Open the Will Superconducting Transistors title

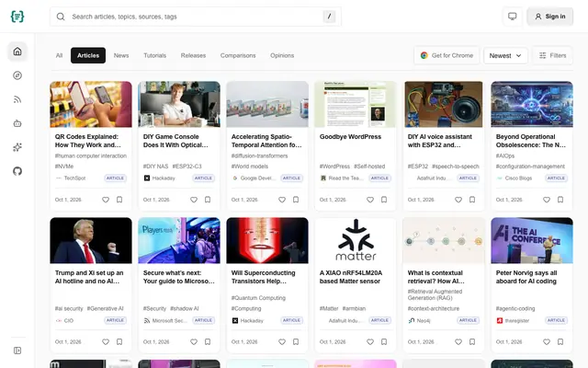tap(264, 277)
